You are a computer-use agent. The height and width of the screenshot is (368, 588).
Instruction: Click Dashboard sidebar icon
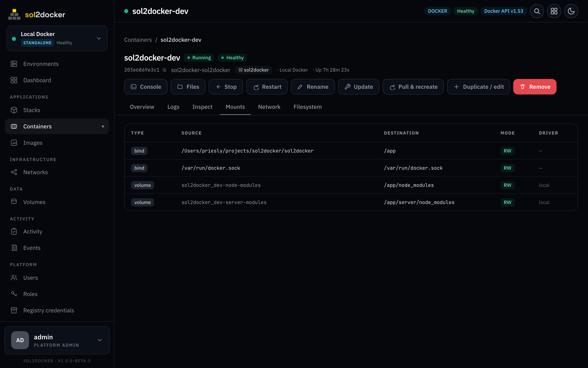[14, 80]
